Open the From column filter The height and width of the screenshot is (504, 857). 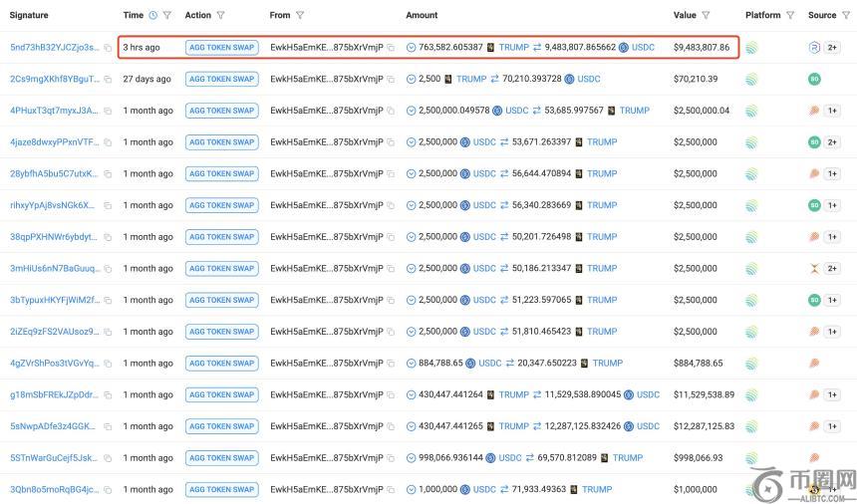[300, 16]
